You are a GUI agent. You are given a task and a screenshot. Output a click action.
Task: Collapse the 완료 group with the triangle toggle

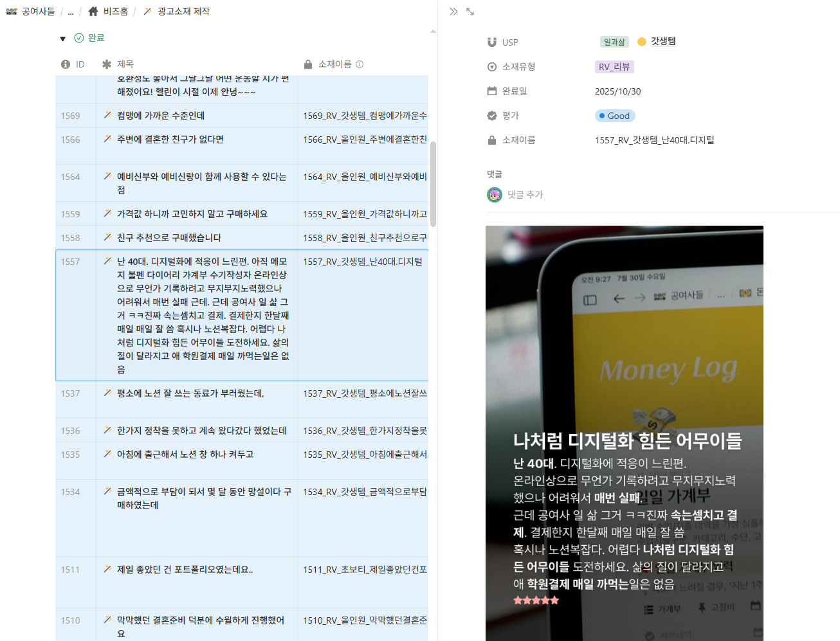pyautogui.click(x=62, y=39)
